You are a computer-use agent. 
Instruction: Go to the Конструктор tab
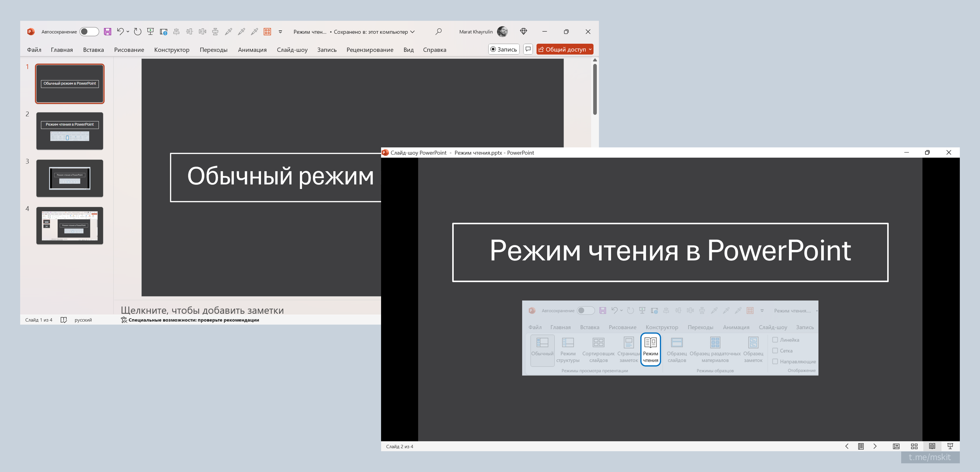(172, 50)
